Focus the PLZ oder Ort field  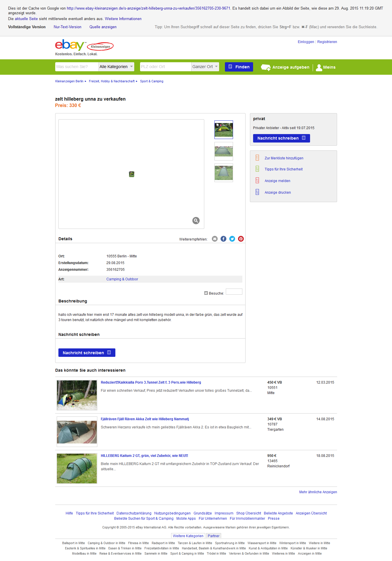(166, 67)
